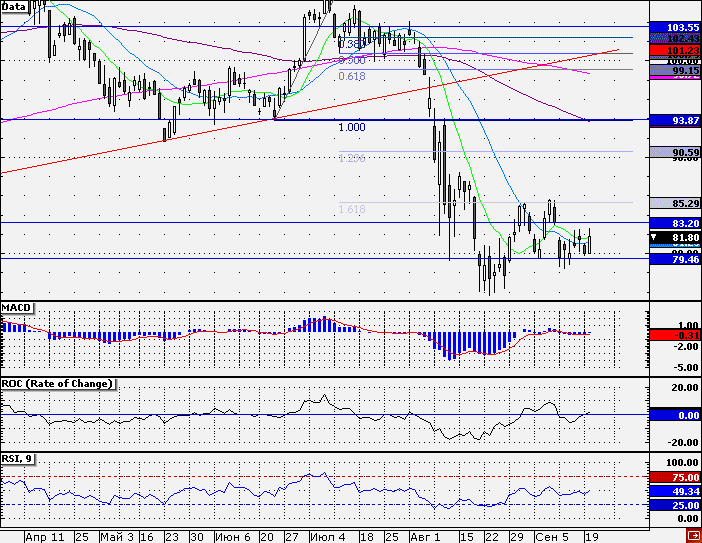The width and height of the screenshot is (702, 543).
Task: Select the Fibonacci 1.000 level label
Action: [x=352, y=128]
